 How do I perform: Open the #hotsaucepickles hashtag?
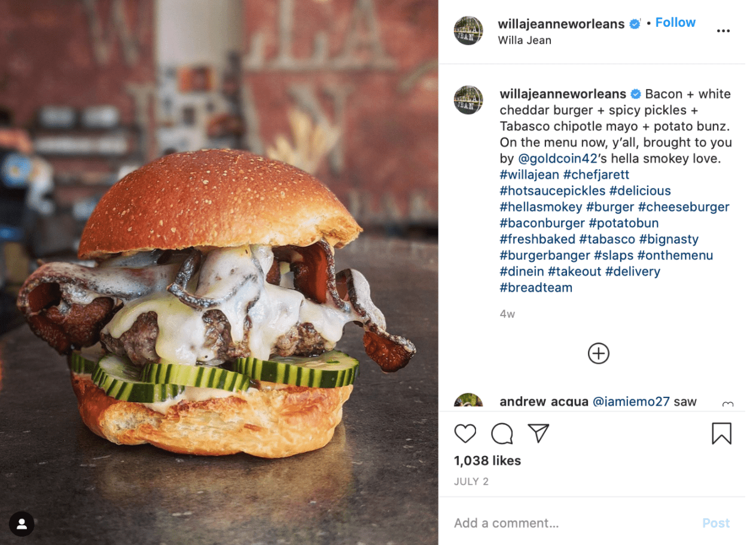(553, 191)
